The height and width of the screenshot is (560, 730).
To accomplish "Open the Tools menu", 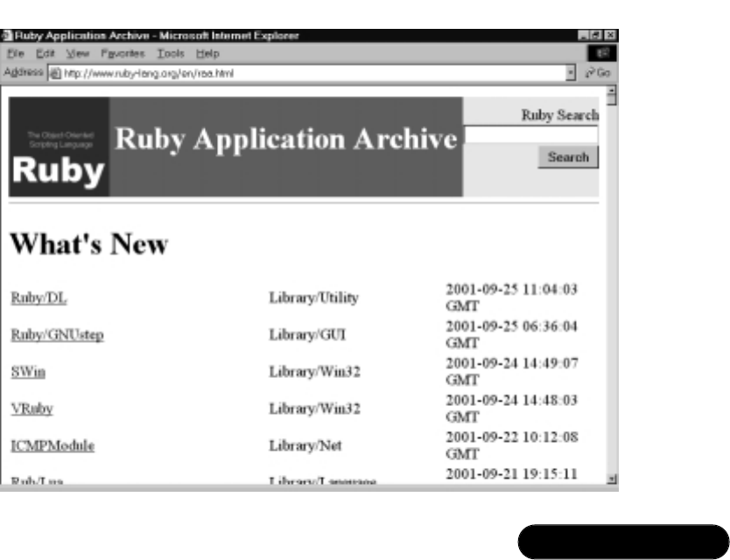I will 171,53.
